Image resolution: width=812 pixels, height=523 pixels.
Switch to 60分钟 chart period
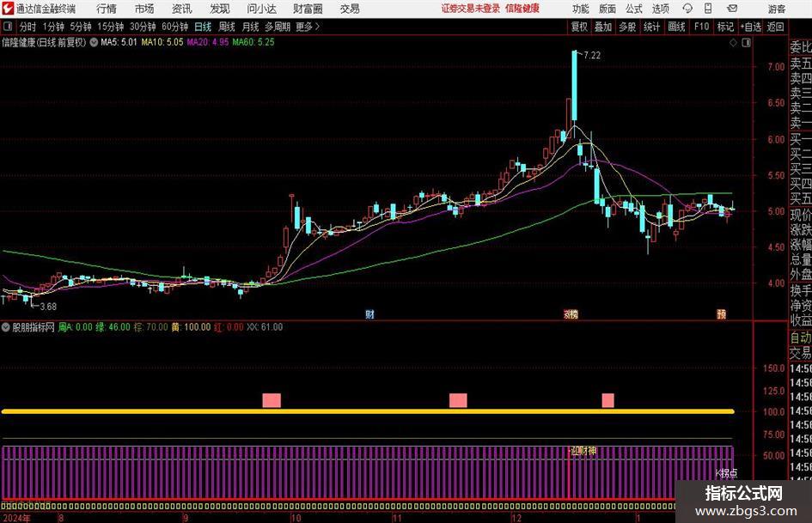[174, 27]
